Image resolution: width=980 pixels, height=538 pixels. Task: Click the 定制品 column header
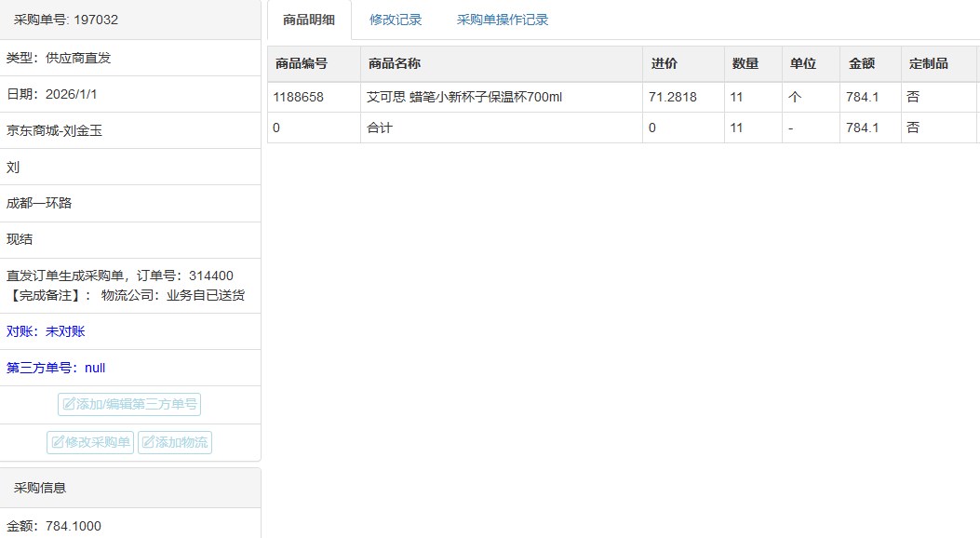click(928, 64)
